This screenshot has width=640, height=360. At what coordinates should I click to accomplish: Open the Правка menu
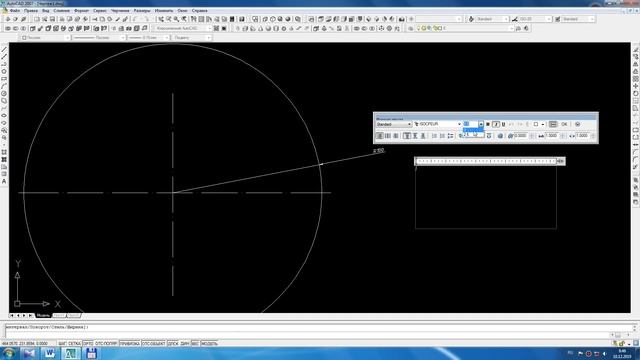[31, 11]
